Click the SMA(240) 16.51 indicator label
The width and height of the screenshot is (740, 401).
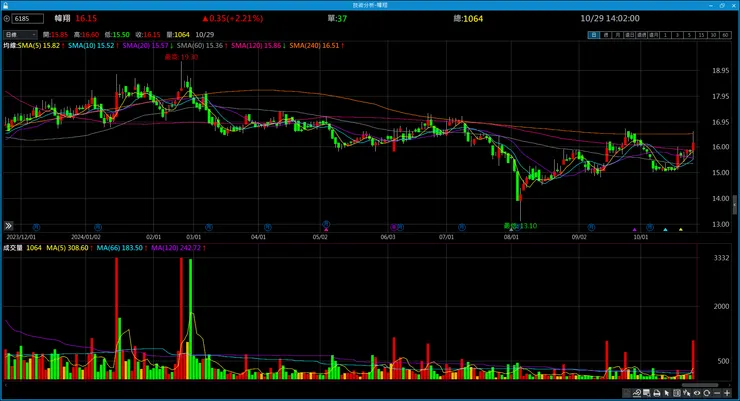click(314, 46)
